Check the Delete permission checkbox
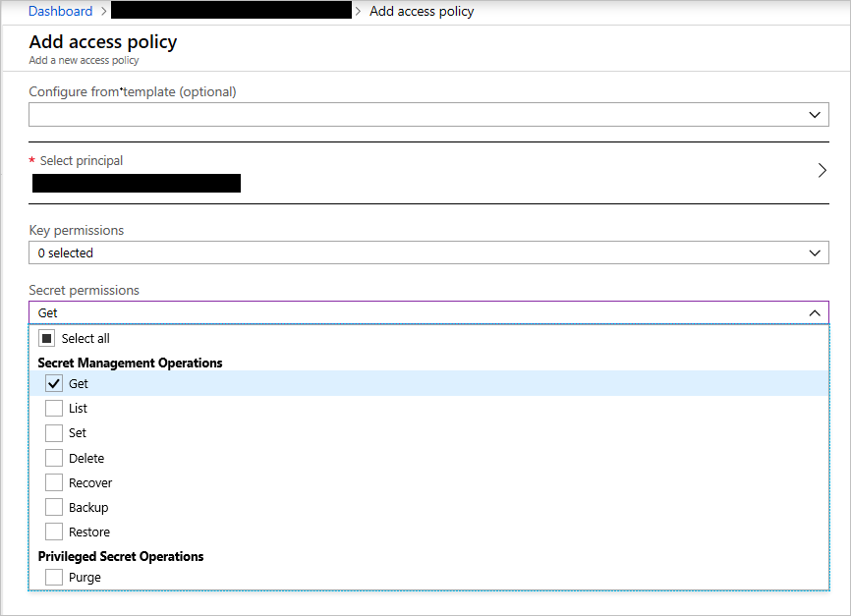851x616 pixels. tap(54, 458)
